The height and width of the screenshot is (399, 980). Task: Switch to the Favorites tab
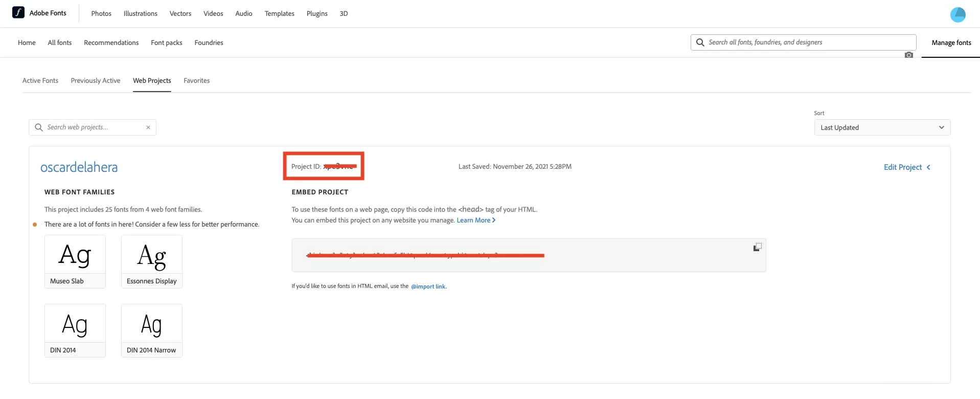coord(196,80)
